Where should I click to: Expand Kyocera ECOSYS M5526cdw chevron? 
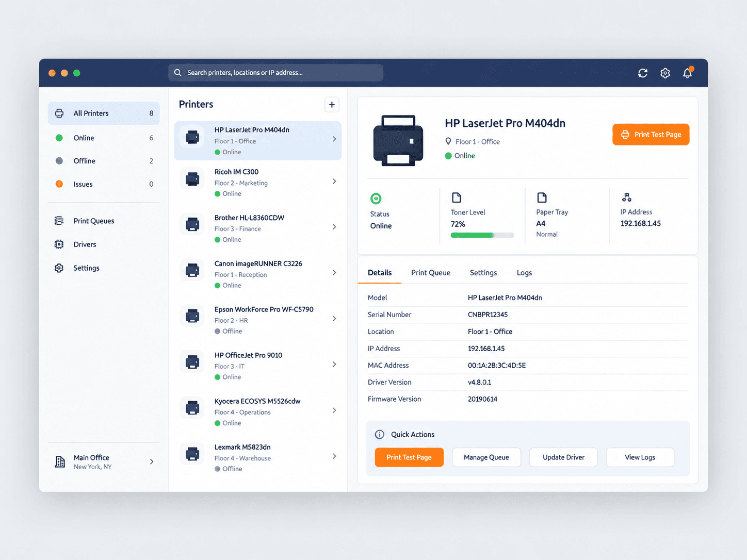pyautogui.click(x=334, y=410)
